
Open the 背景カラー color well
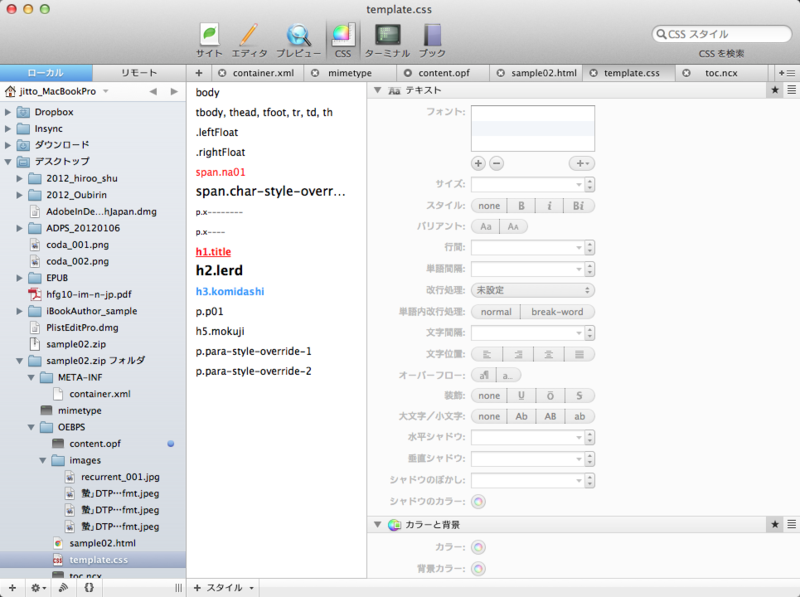click(x=478, y=568)
